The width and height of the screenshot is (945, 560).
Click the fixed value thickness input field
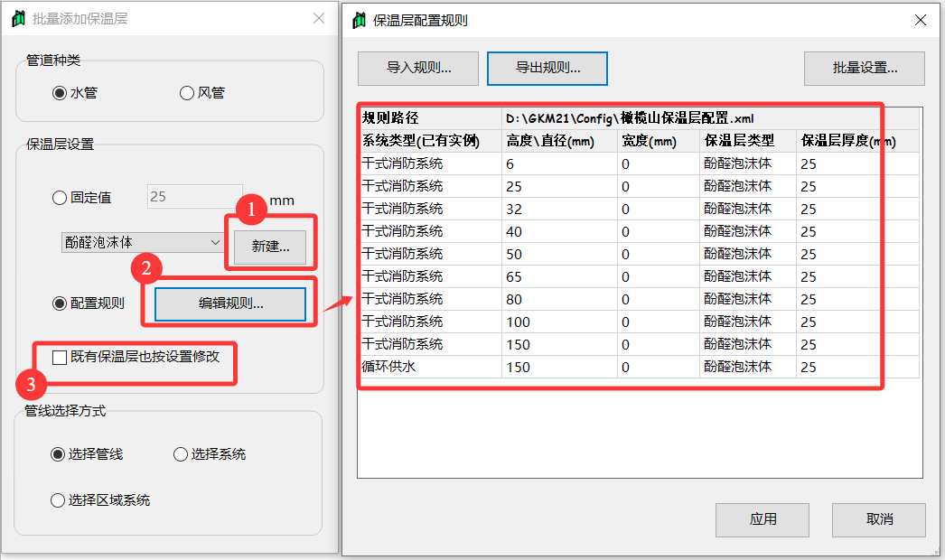click(194, 197)
